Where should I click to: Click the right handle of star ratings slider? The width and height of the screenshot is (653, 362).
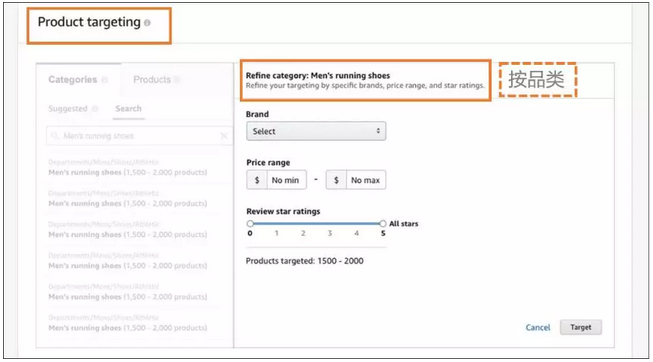pos(383,224)
